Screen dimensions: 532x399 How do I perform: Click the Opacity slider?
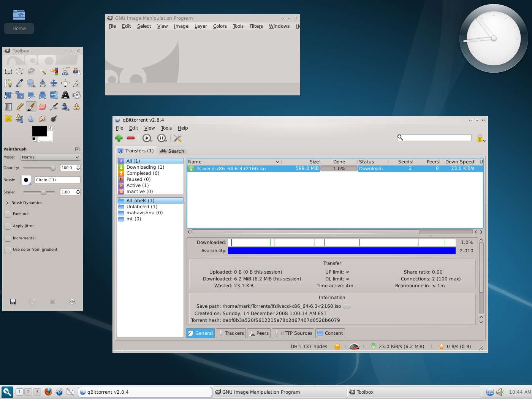click(40, 168)
